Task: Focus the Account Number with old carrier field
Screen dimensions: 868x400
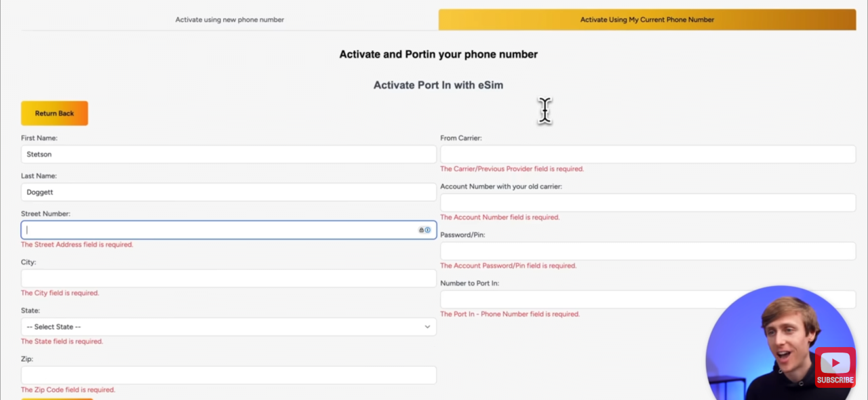Action: point(648,203)
